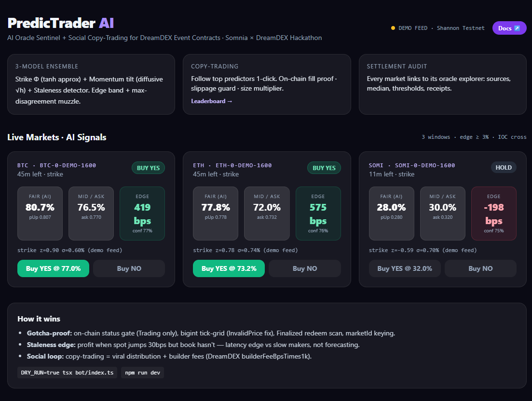Click the BUY YES badge on BTC card

(148, 168)
